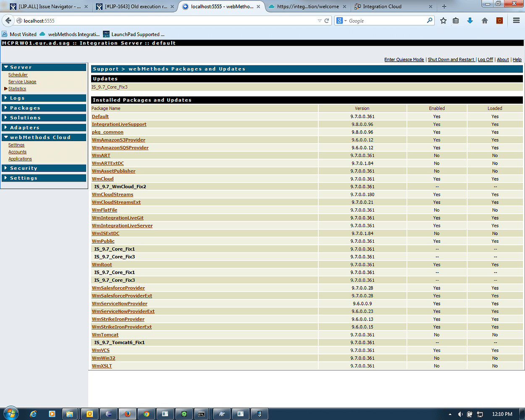The image size is (525, 420).
Task: Open the WmSalesforceProvider package link
Action: (118, 288)
